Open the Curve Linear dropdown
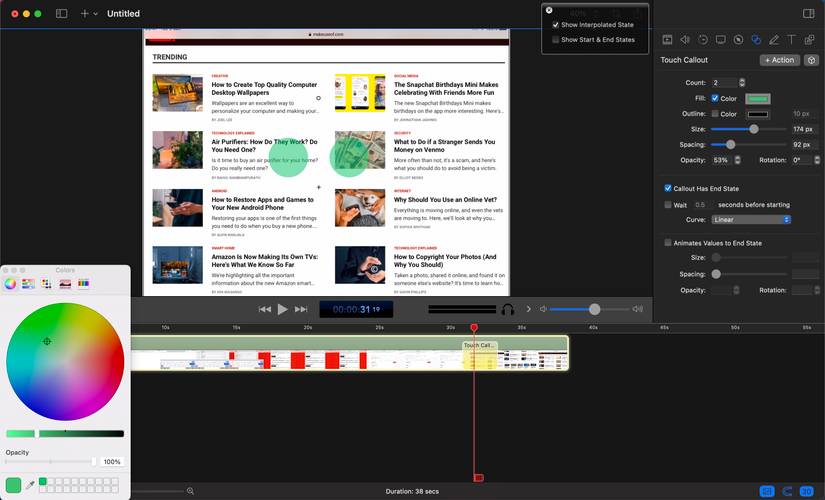The width and height of the screenshot is (825, 500). click(x=751, y=219)
